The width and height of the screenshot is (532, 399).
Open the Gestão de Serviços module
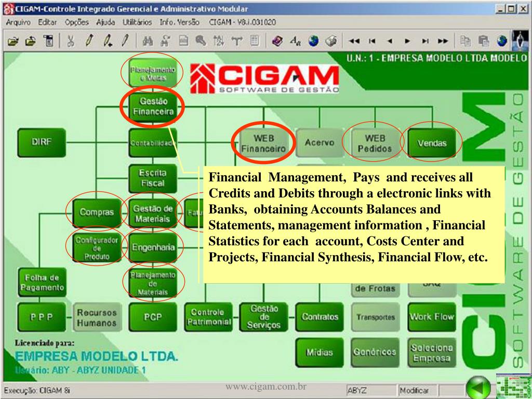(x=263, y=317)
